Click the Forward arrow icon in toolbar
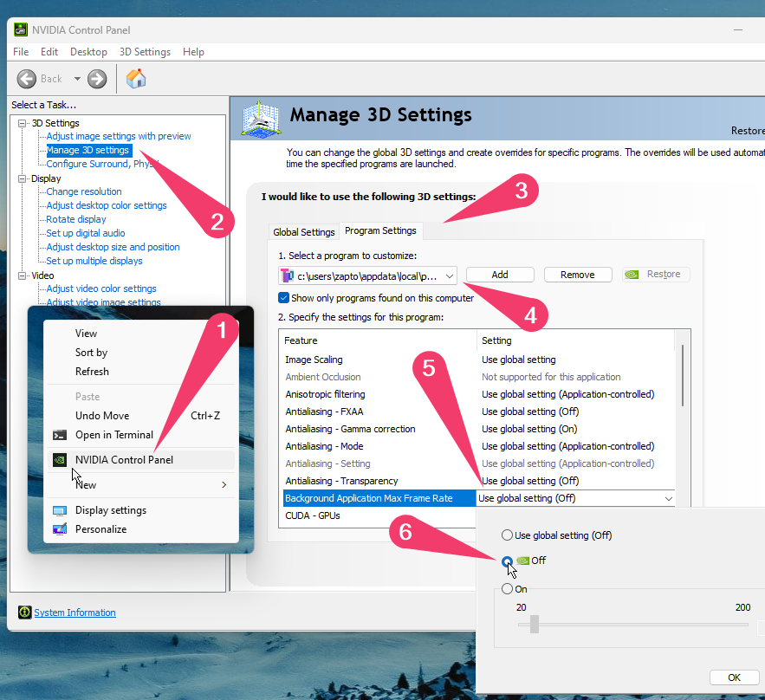The image size is (765, 700). pos(97,79)
